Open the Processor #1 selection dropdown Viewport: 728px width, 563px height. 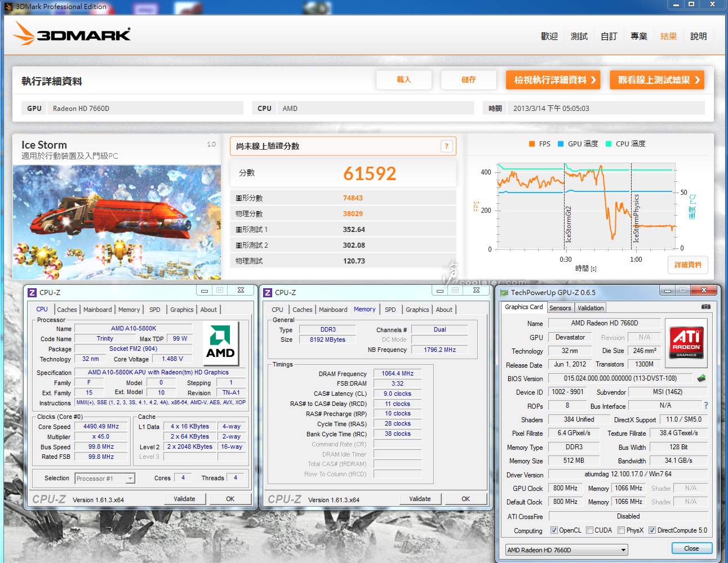point(130,479)
